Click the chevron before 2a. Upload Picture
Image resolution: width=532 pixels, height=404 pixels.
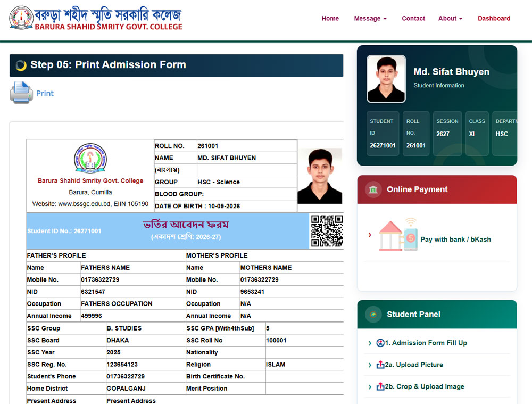(x=370, y=365)
